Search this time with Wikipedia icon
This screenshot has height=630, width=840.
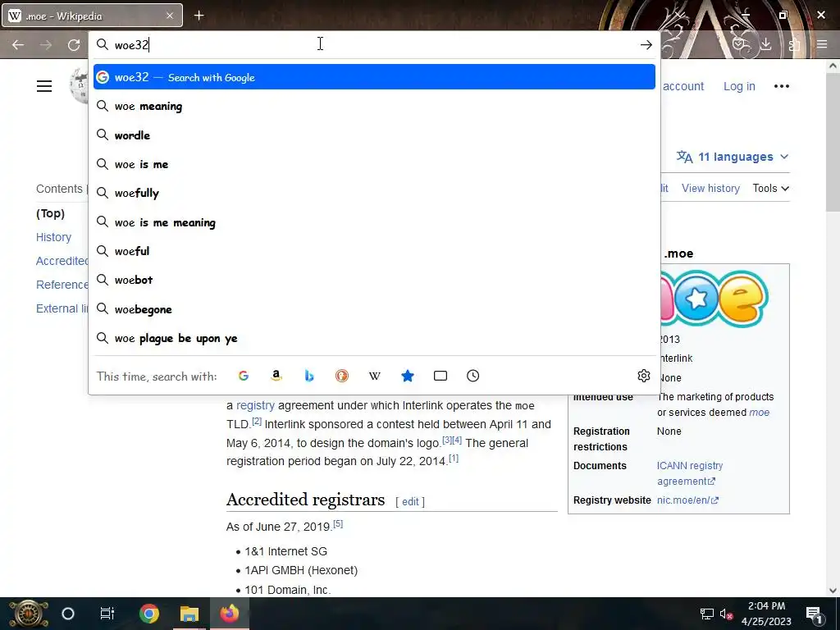coord(374,376)
